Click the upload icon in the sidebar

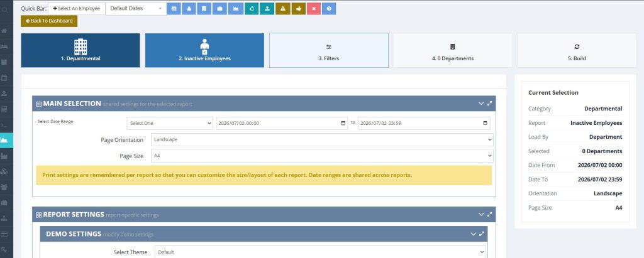click(4, 93)
